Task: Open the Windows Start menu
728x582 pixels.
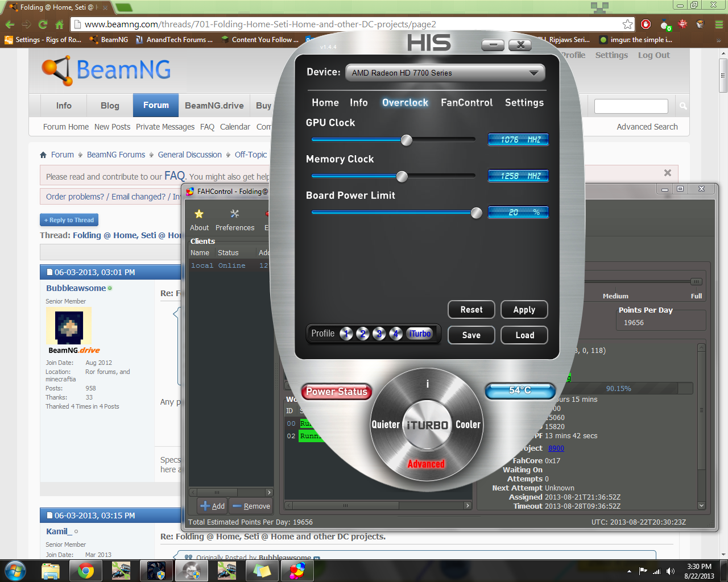Action: click(15, 571)
